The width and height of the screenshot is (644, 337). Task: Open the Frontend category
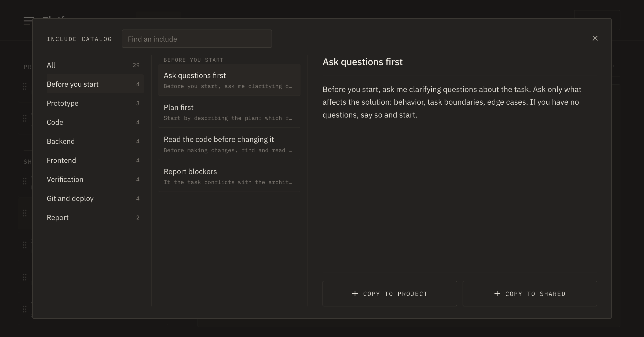click(95, 160)
